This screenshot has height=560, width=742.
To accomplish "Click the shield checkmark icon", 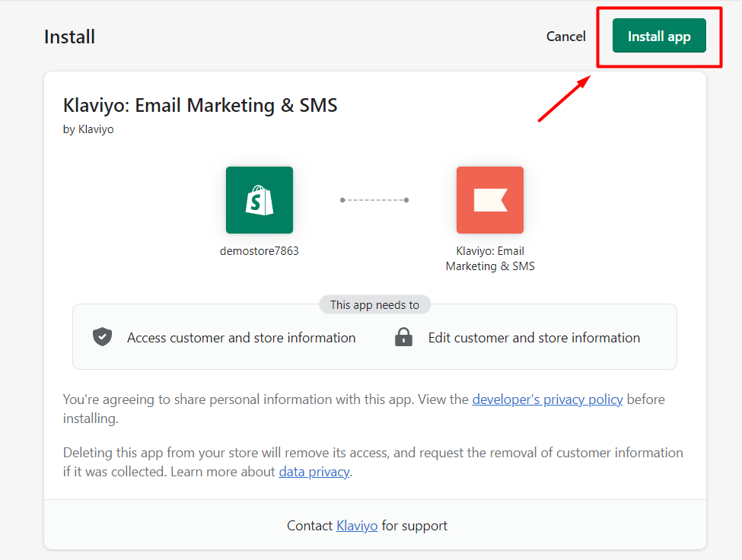I will (x=103, y=337).
